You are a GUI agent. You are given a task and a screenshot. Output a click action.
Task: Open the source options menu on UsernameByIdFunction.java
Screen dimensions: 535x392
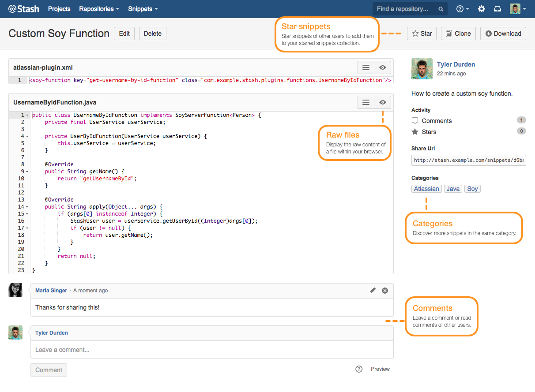point(365,102)
